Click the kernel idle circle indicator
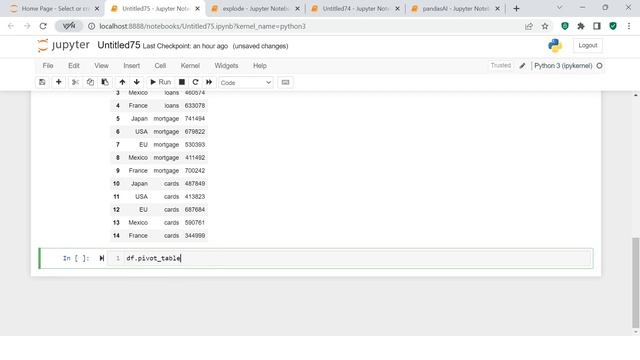The width and height of the screenshot is (640, 360). pyautogui.click(x=599, y=66)
